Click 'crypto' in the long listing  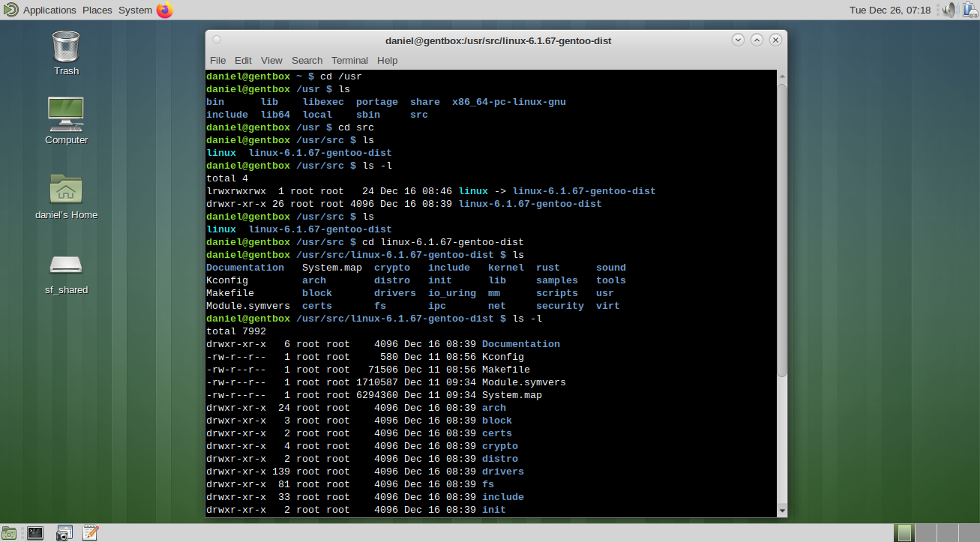(x=500, y=446)
